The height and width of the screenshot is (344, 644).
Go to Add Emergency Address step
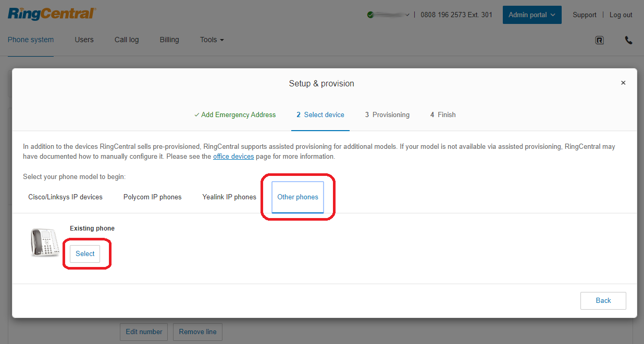(x=235, y=114)
